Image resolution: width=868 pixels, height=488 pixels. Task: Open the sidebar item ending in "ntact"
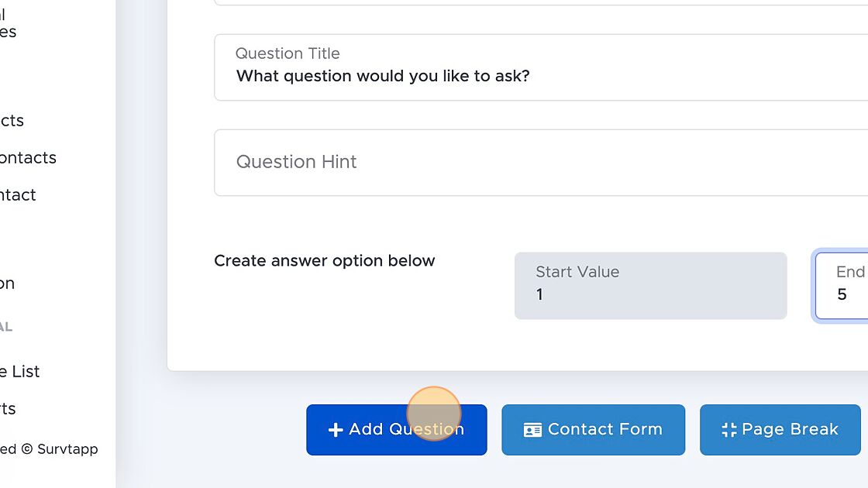tap(18, 194)
